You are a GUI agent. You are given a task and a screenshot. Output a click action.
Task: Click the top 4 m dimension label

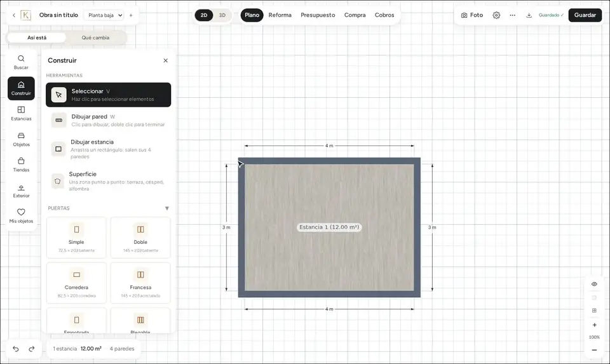329,146
